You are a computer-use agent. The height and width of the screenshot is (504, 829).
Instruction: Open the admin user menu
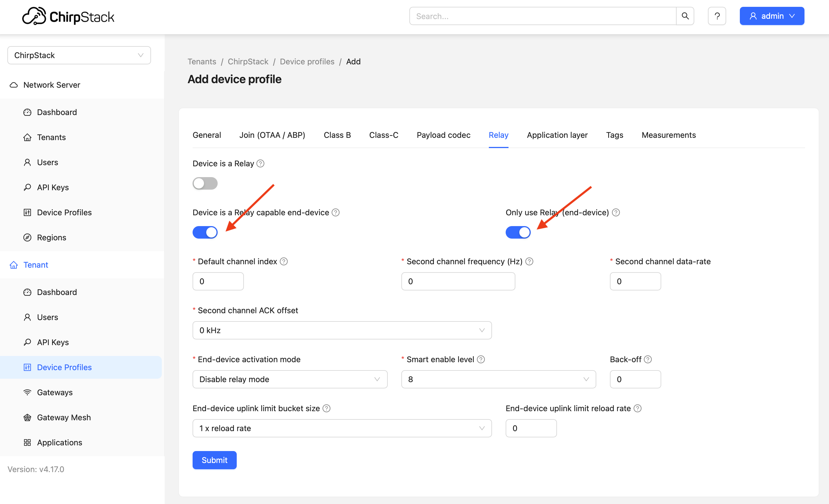pos(771,16)
